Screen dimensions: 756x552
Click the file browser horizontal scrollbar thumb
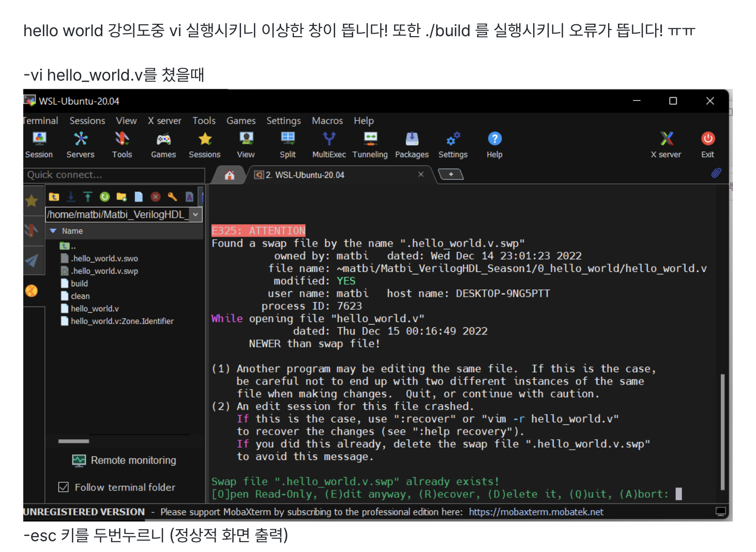pos(74,441)
